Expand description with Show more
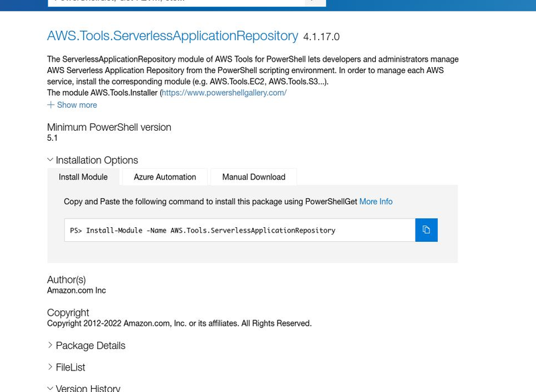 72,105
